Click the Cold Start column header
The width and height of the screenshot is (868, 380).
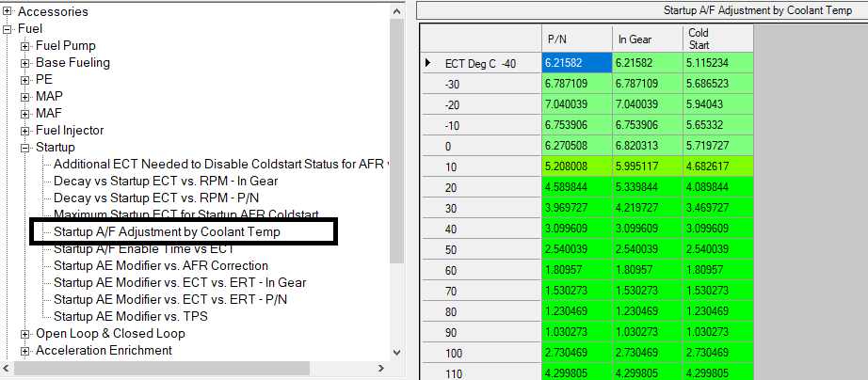(718, 39)
